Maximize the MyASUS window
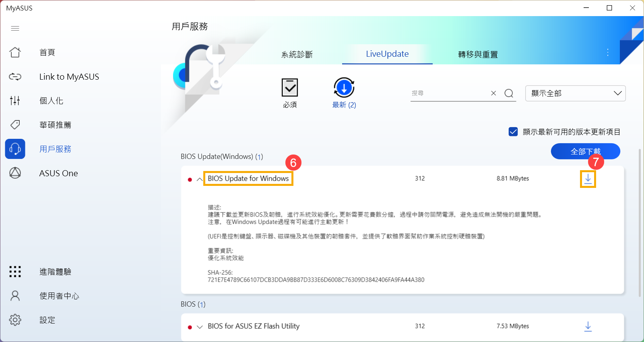The height and width of the screenshot is (342, 644). (609, 8)
